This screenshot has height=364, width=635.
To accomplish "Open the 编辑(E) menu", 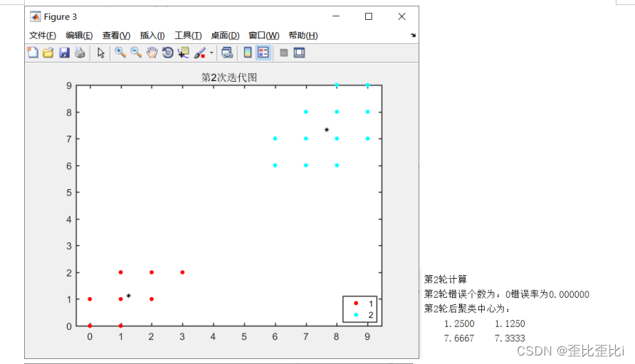I will pyautogui.click(x=79, y=36).
